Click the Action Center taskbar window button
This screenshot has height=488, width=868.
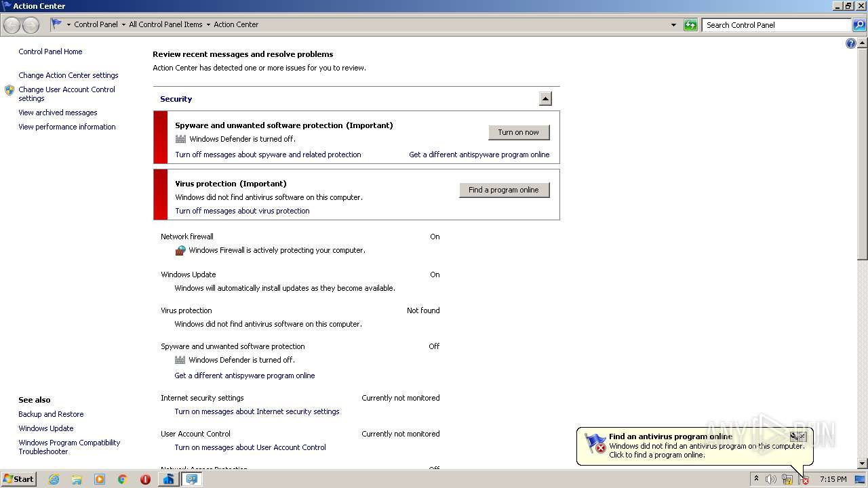coord(192,479)
